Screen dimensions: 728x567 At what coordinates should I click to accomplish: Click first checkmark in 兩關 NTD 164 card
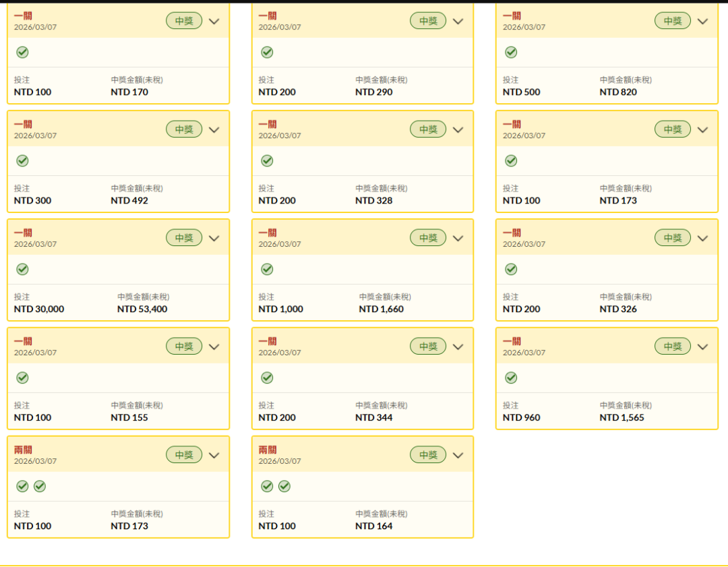click(x=267, y=486)
